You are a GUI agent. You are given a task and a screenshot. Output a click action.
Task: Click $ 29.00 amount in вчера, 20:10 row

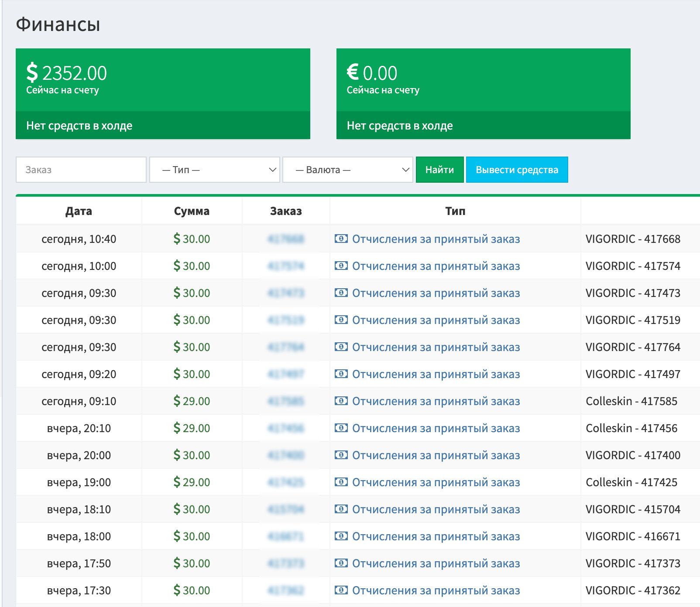click(192, 428)
